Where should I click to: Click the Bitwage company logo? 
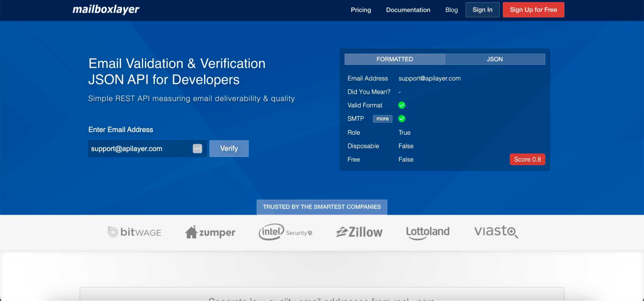coord(135,232)
